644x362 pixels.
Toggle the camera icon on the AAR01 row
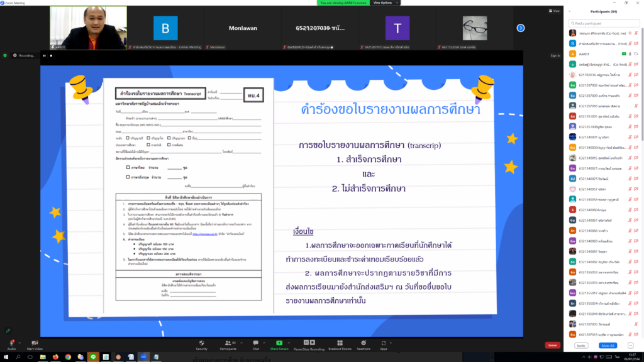coord(636,54)
